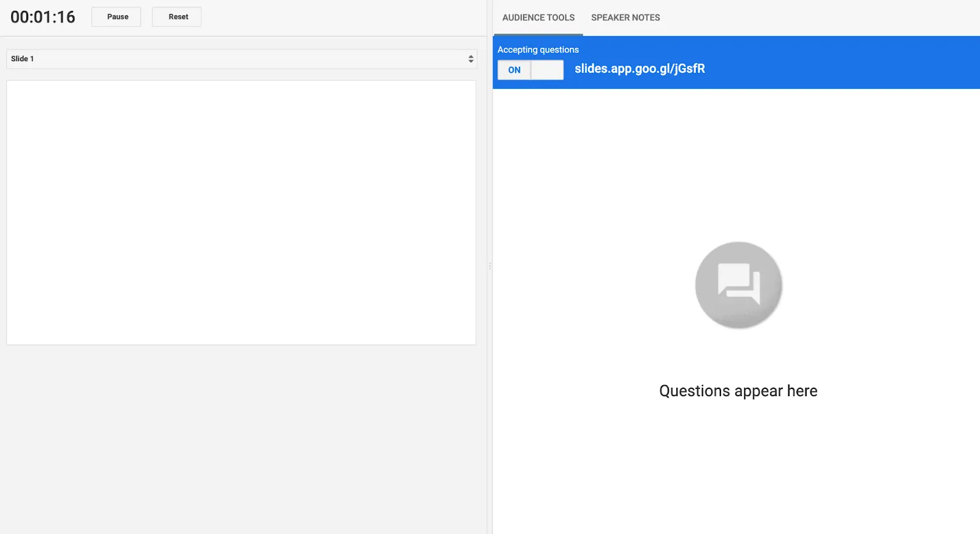Click the pane divider grip dots
The width and height of the screenshot is (980, 534).
[490, 266]
